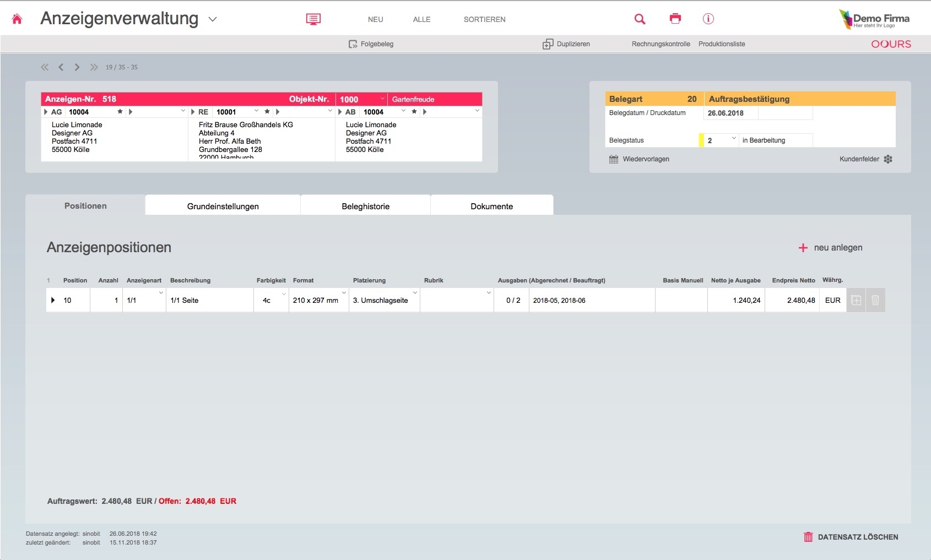Click the triangle after the AB star
This screenshot has height=560, width=931.
point(425,112)
